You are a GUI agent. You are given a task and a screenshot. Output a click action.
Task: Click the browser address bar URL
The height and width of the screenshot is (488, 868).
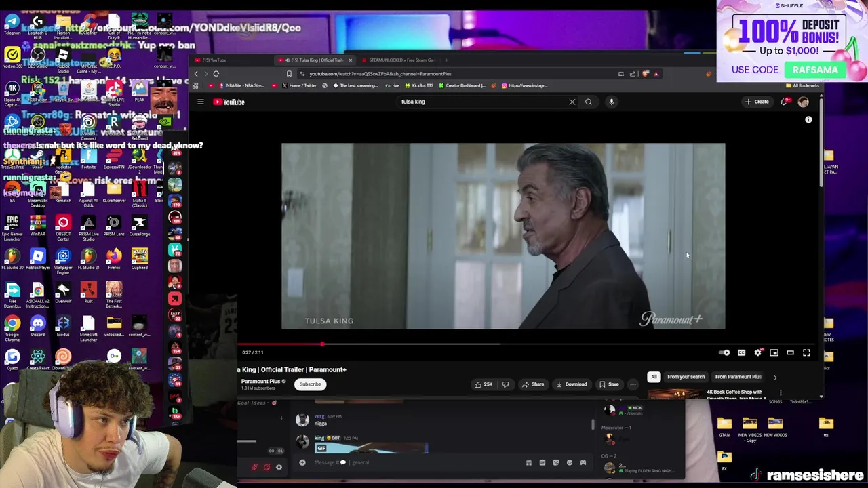[x=380, y=74]
